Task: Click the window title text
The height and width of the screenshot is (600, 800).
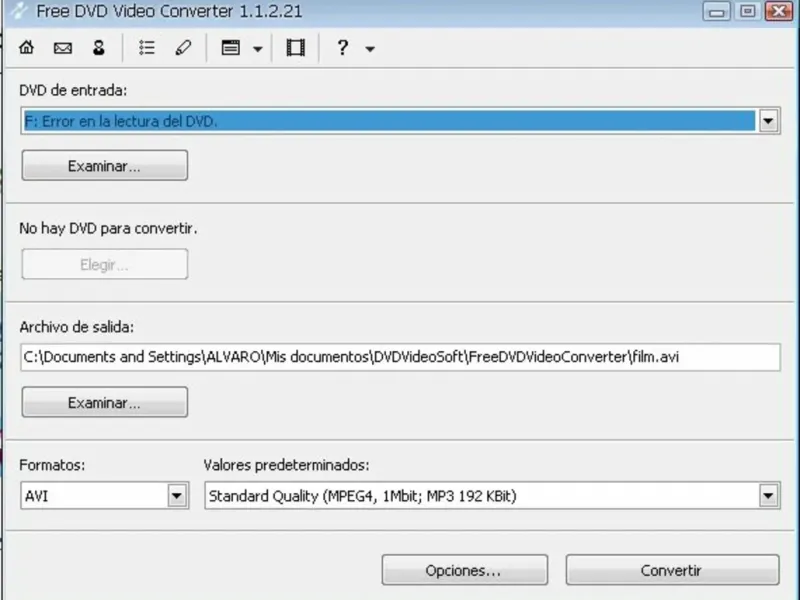Action: (169, 11)
